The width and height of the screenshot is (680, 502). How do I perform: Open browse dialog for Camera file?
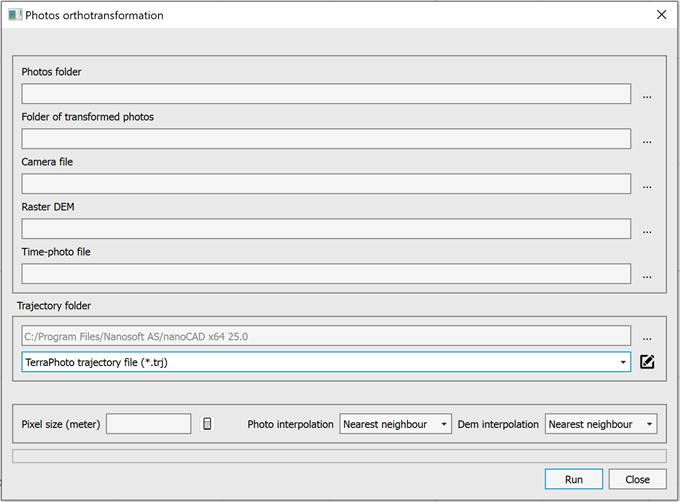[647, 186]
